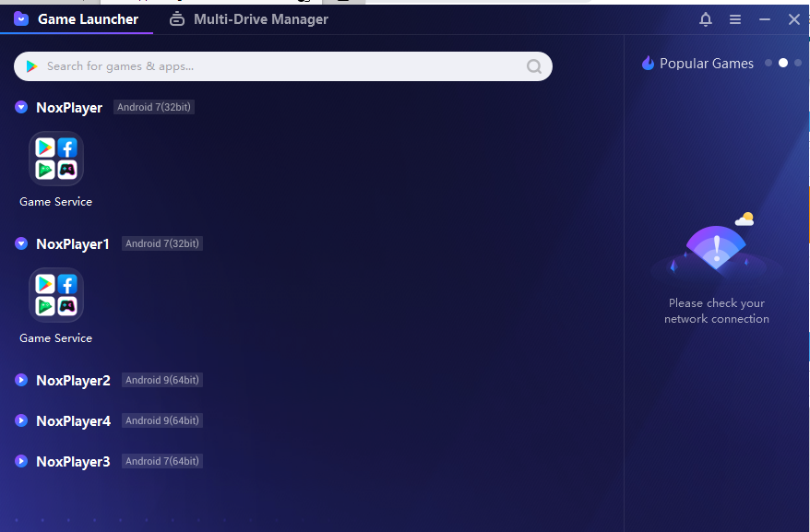The image size is (810, 532).
Task: Click the Popular Games heading
Action: click(x=706, y=63)
